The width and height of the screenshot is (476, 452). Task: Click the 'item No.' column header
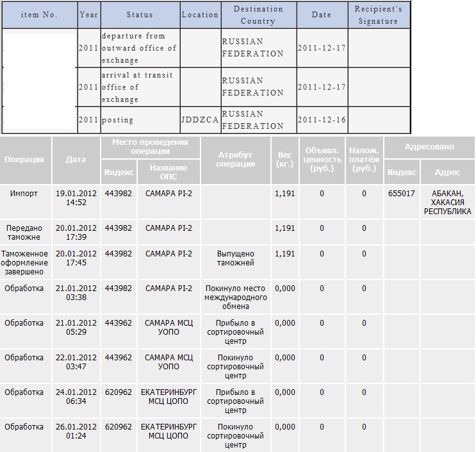pos(40,15)
